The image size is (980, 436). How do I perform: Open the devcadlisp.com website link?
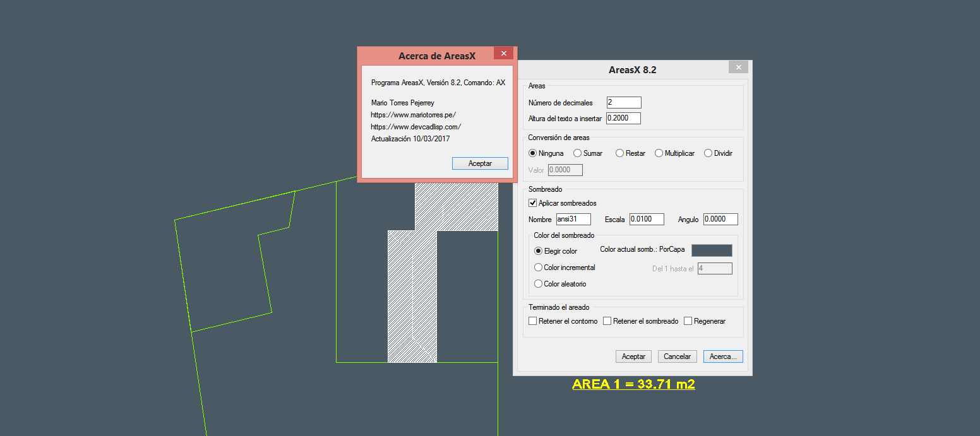tap(416, 126)
